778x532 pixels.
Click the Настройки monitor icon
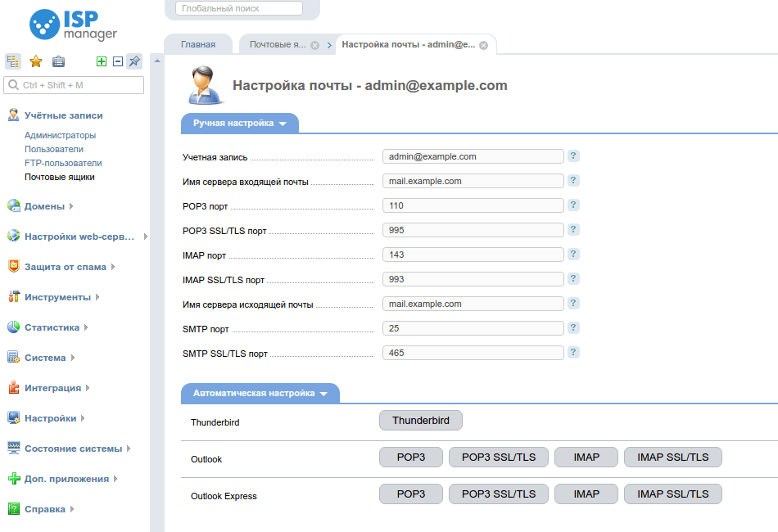coord(13,417)
